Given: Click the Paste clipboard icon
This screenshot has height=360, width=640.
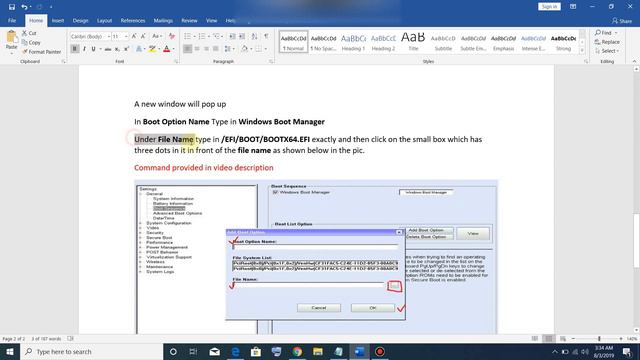Looking at the screenshot, I should pos(11,38).
